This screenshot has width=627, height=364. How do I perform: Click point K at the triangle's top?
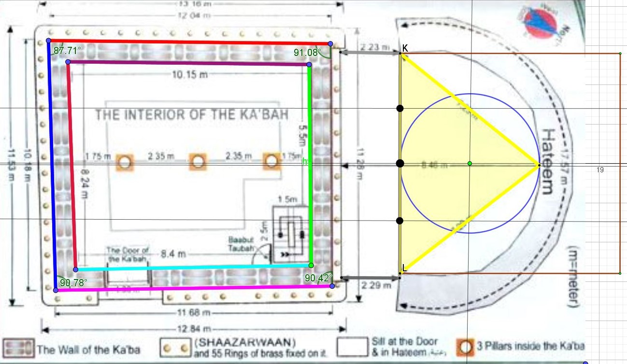click(401, 54)
